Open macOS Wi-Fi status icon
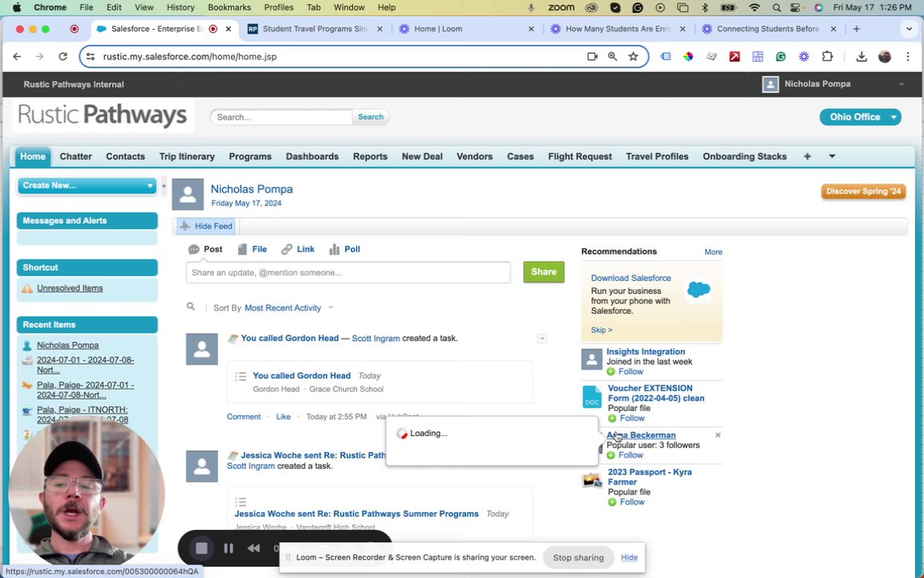924x578 pixels. (754, 8)
